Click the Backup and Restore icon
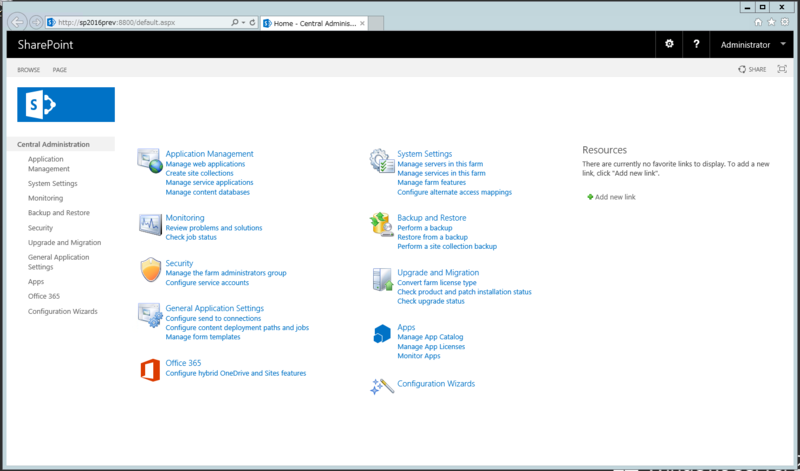Screen dimensions: 800x471 [382, 225]
